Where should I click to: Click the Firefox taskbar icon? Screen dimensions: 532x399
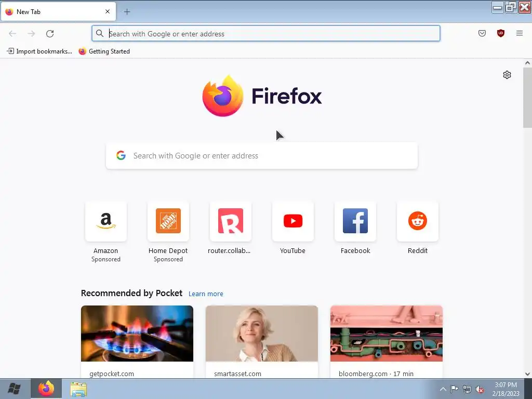coord(46,389)
